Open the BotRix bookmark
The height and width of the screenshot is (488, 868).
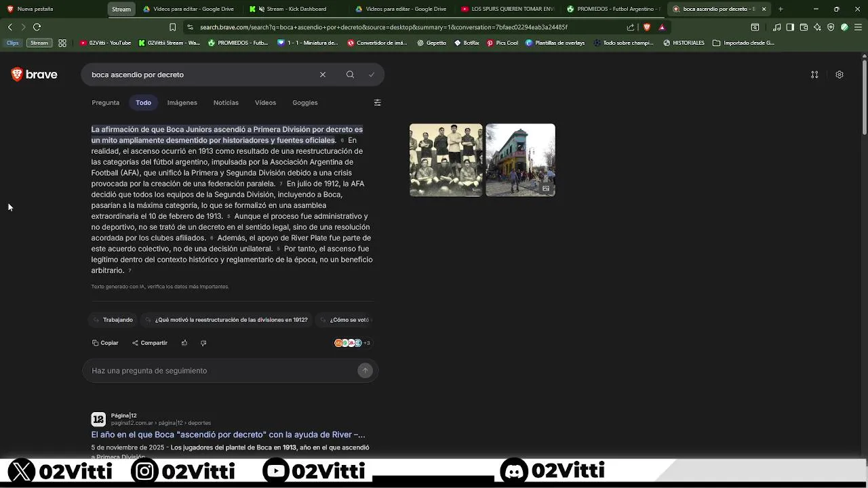coord(467,43)
